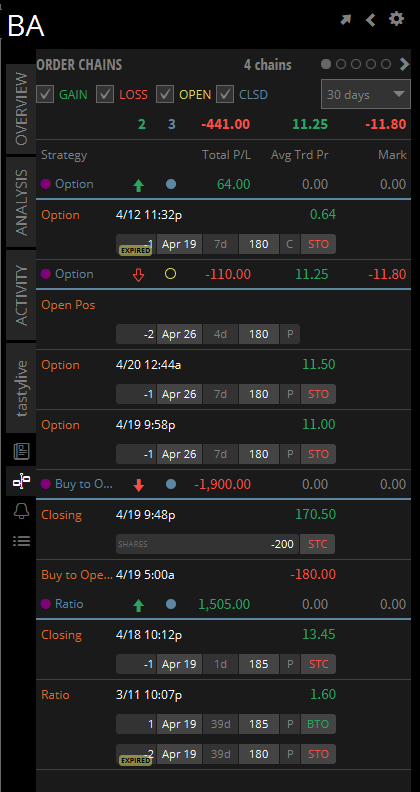The width and height of the screenshot is (420, 792).
Task: Open the 30 days period dropdown
Action: [365, 94]
